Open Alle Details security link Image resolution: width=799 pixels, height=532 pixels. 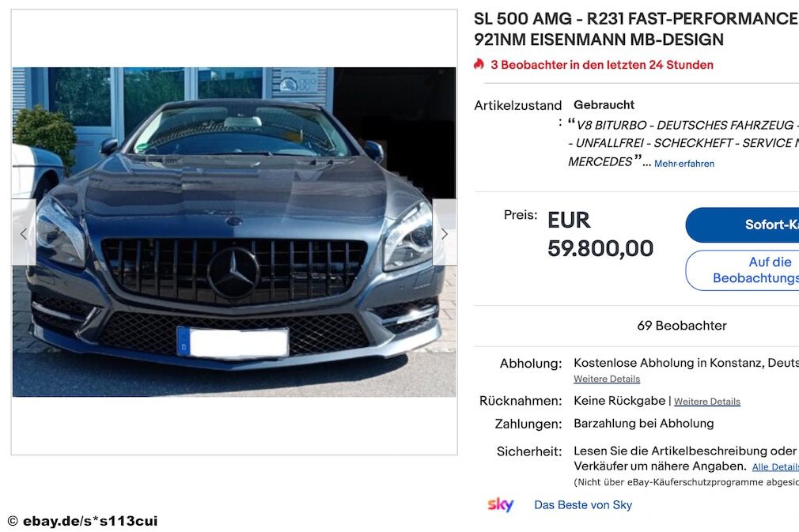775,467
